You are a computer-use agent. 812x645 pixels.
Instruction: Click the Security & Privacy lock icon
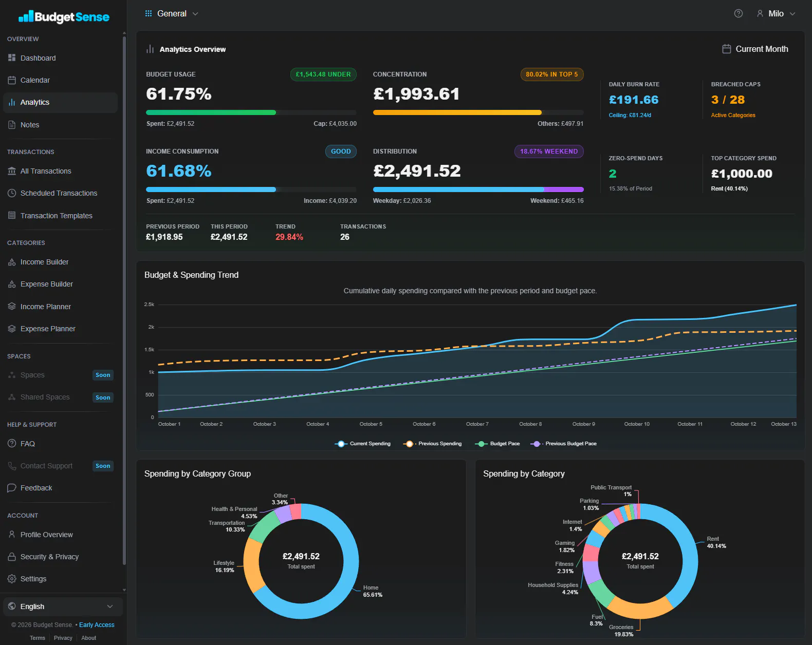click(12, 557)
